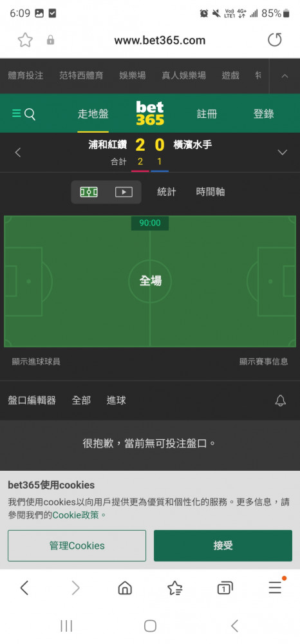Tap the bet365 logo
This screenshot has width=300, height=644.
[150, 113]
